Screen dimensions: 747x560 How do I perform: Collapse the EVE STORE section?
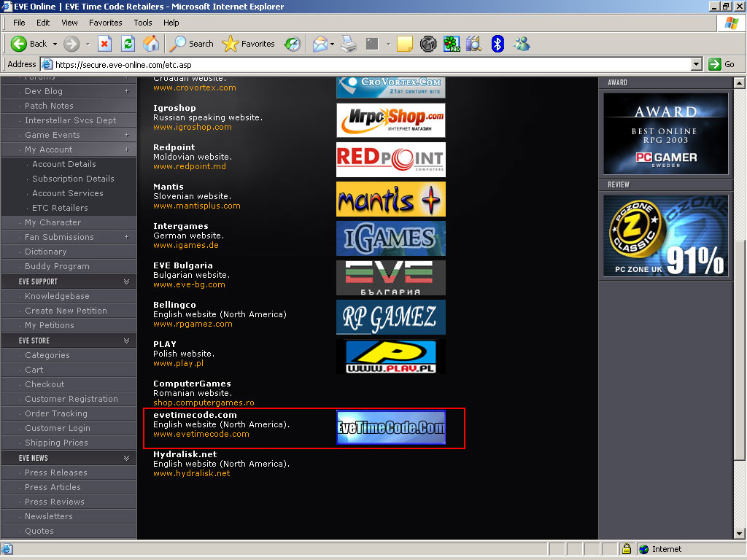[126, 341]
